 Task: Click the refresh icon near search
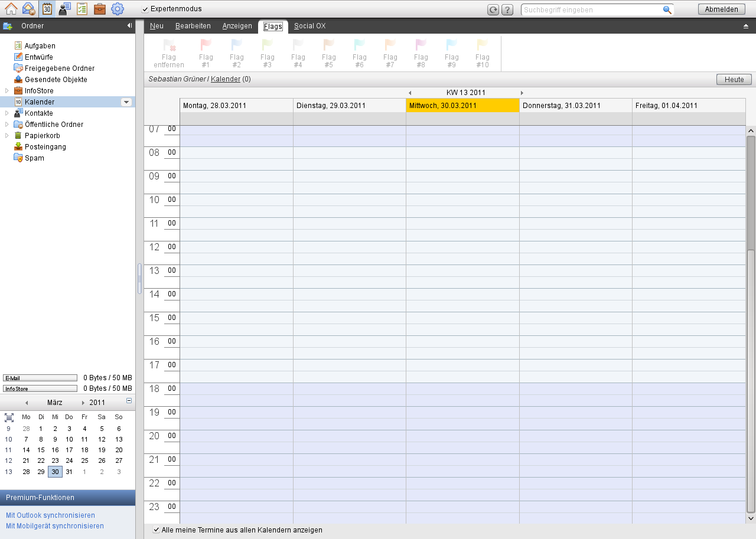(x=493, y=10)
